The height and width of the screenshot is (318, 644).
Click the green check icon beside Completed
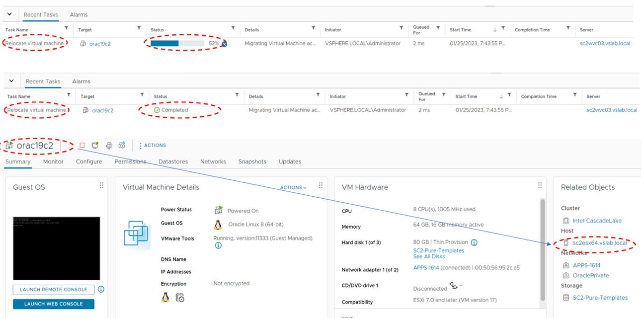157,110
